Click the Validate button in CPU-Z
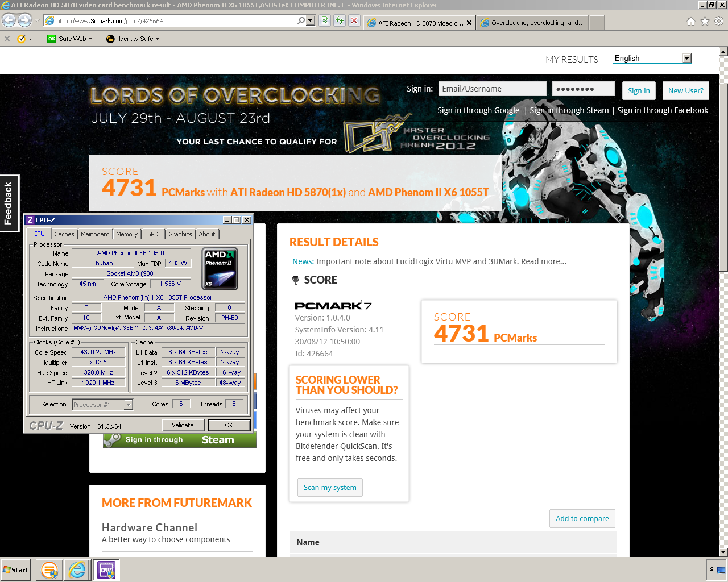The width and height of the screenshot is (728, 582). pos(183,425)
